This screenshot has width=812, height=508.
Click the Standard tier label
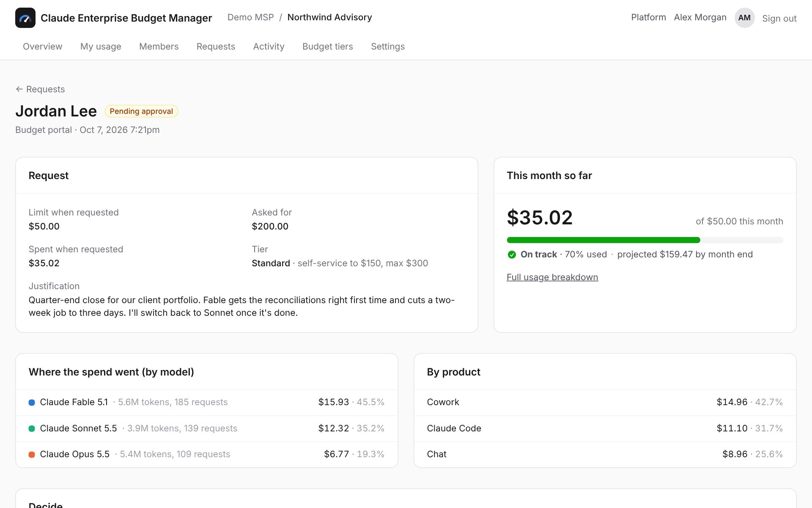pos(271,263)
